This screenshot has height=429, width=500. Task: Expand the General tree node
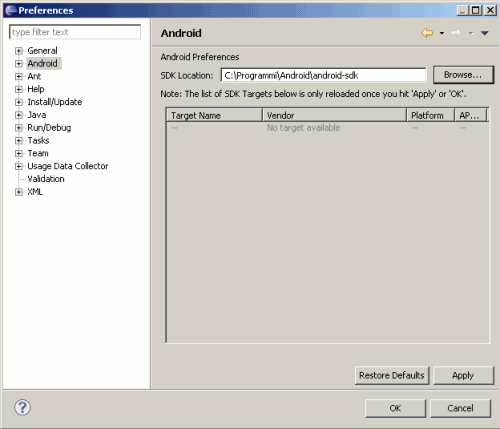19,51
